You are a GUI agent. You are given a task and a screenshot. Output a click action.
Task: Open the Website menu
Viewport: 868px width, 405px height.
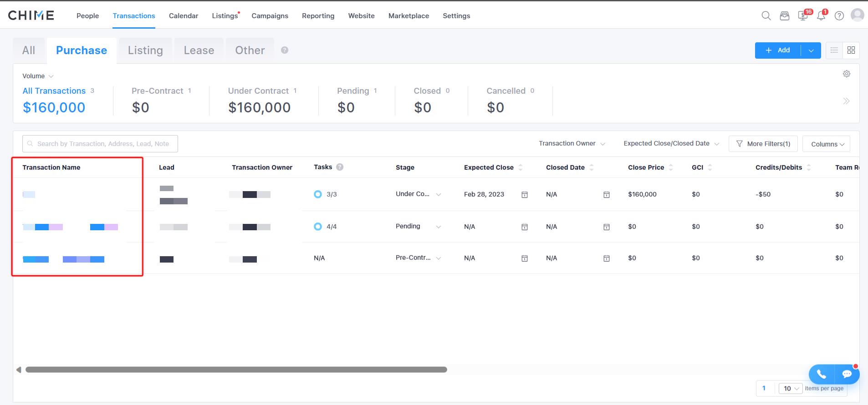[361, 15]
